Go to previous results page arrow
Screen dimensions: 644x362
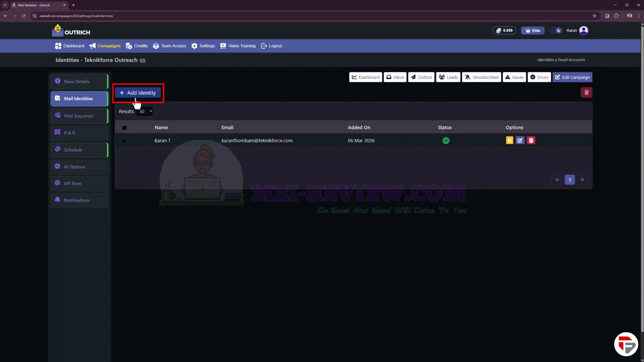(x=557, y=180)
